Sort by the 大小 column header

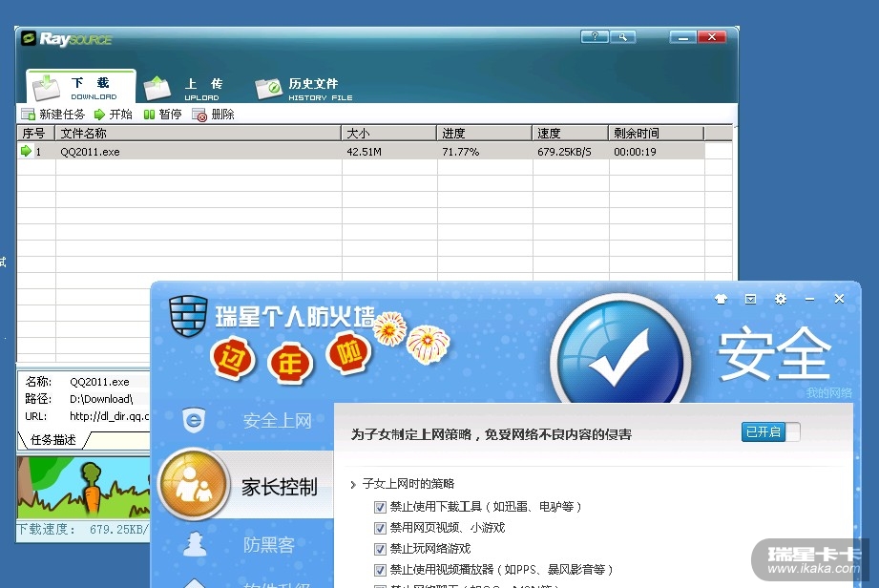point(389,134)
